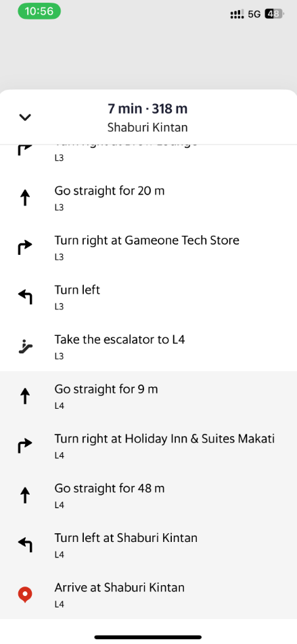Select 'Turn right at Gameone Tech Store' step
This screenshot has height=644, width=297.
(x=149, y=247)
